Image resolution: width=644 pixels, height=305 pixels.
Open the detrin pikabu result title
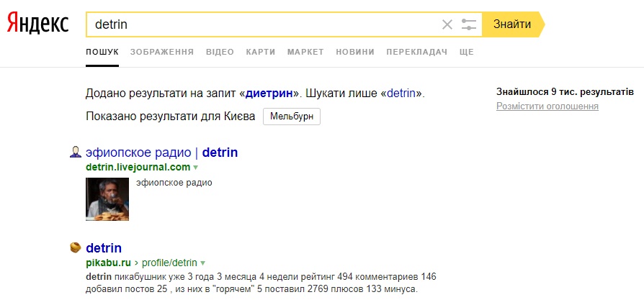click(x=104, y=248)
